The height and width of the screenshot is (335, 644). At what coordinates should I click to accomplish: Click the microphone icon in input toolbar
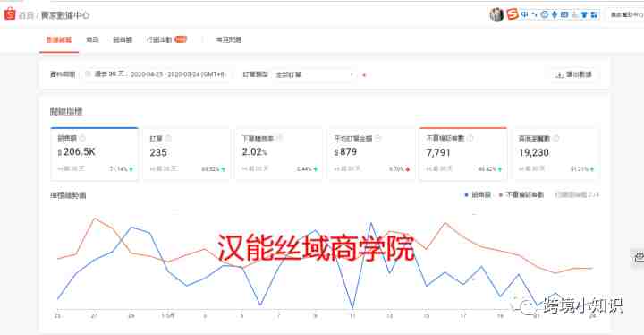click(555, 15)
